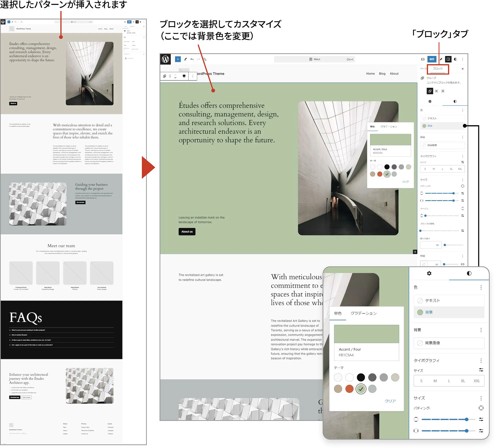Switch to the red-outlined ブロック tab
495x448 pixels.
click(x=438, y=69)
